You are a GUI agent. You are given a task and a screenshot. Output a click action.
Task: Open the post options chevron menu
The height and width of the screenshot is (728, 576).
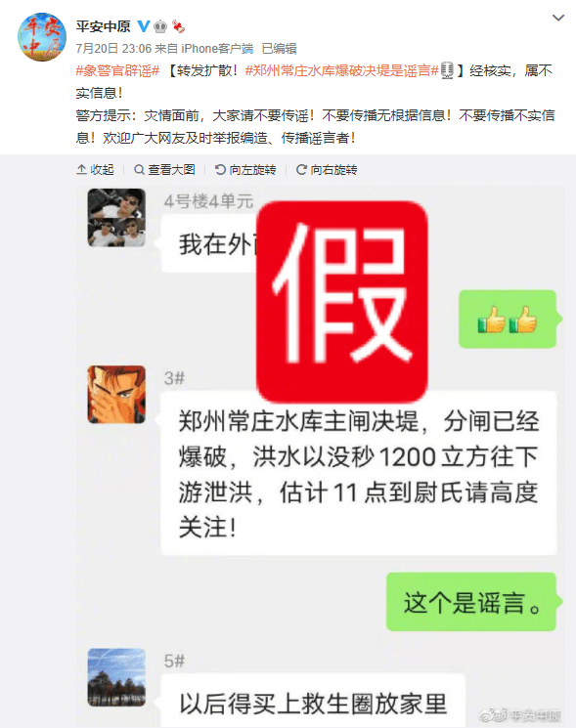point(557,18)
